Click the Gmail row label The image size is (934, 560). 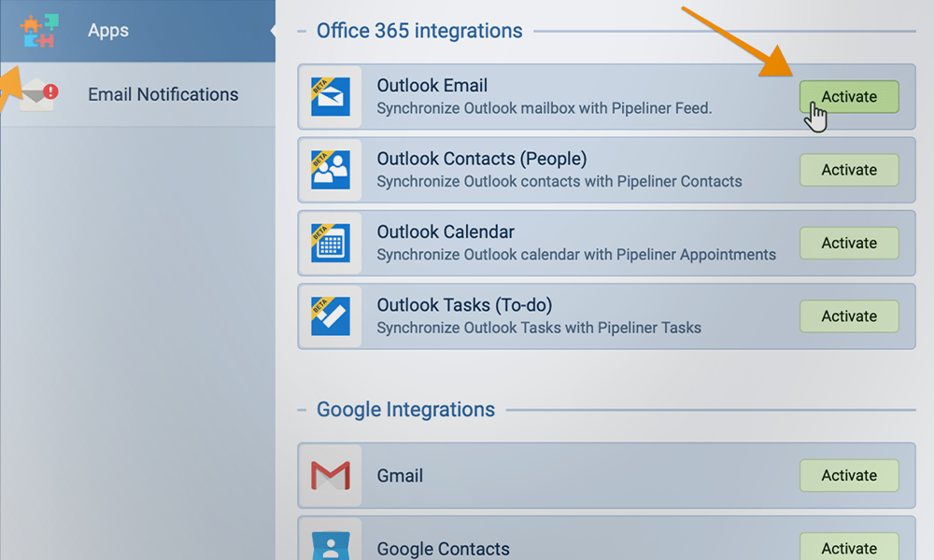click(x=400, y=476)
